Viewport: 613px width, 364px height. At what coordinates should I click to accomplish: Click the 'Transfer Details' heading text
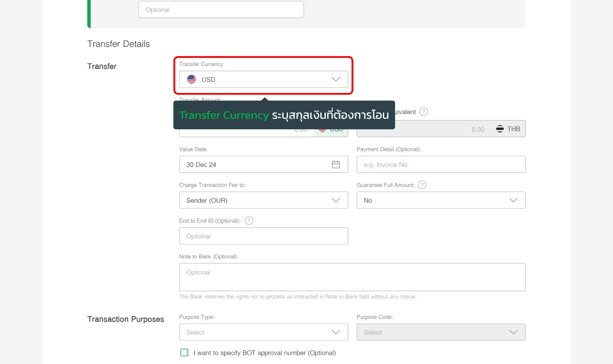119,44
